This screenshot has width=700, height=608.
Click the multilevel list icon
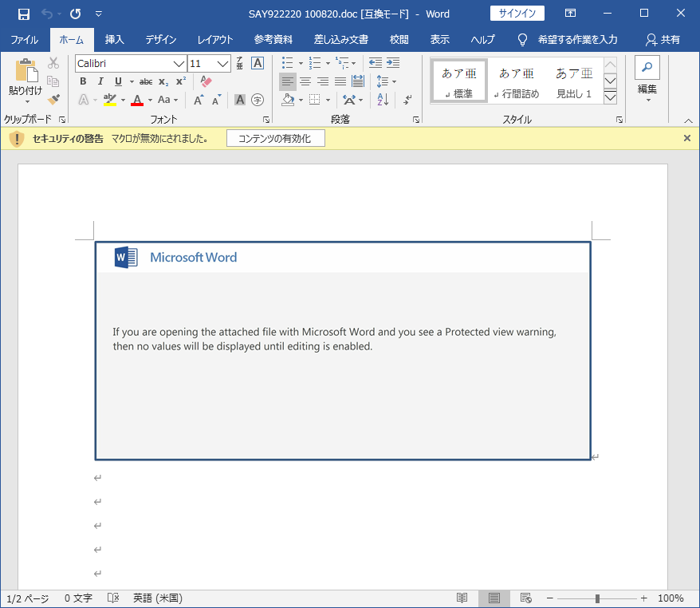pos(342,63)
